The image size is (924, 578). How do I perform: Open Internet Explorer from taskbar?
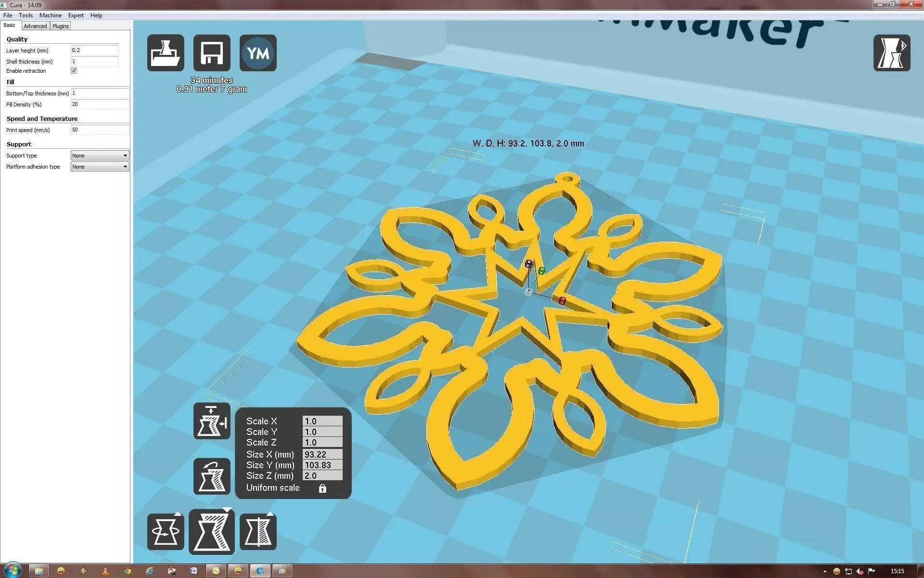(150, 571)
